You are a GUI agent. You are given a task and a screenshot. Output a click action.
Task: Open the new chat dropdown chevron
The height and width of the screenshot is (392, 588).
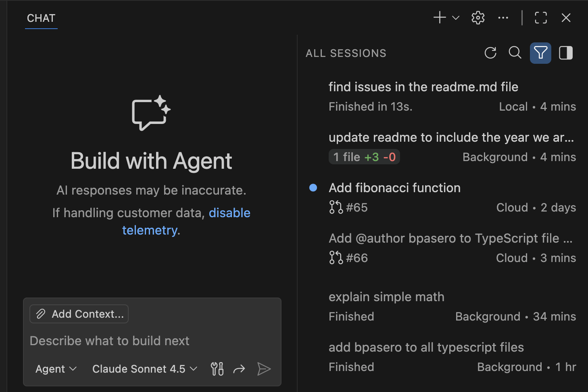pyautogui.click(x=455, y=18)
